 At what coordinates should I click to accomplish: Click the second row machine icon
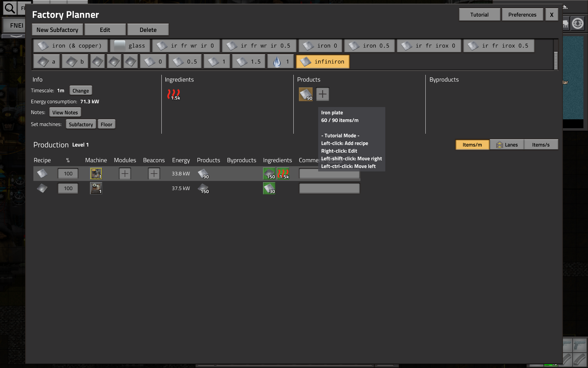(96, 188)
